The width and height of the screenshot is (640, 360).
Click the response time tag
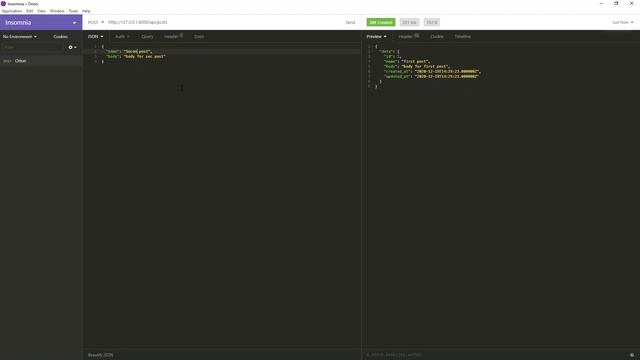tap(409, 22)
